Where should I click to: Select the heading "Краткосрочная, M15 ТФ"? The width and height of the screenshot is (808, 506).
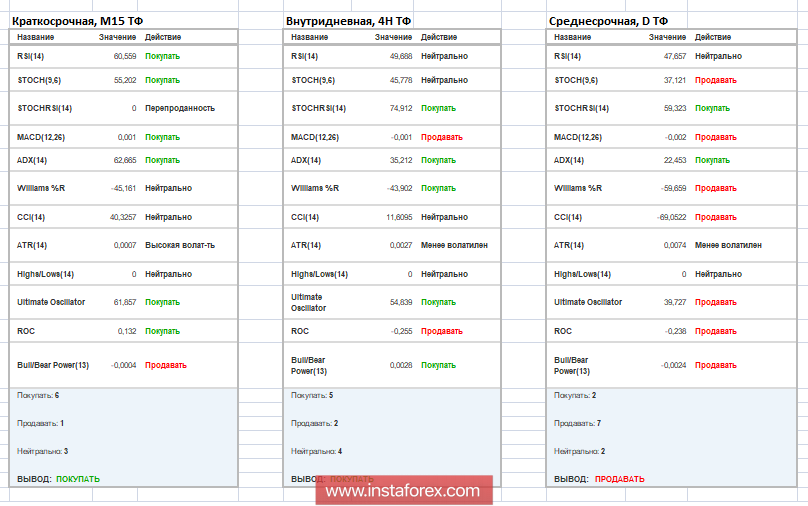[x=77, y=21]
